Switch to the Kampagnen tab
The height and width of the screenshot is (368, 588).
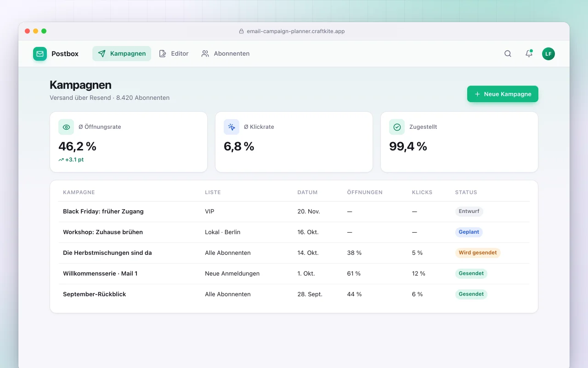(122, 54)
